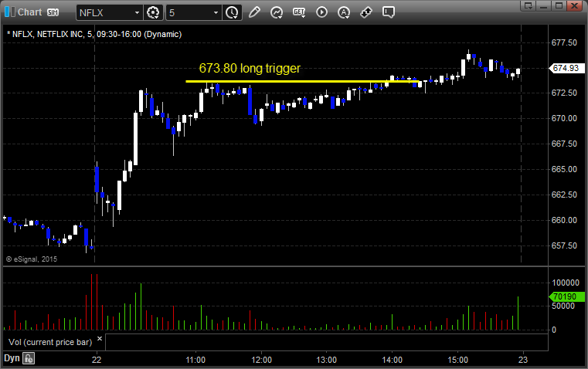The image size is (588, 369).
Task: Click the NFLX symbol input field
Action: tap(105, 12)
